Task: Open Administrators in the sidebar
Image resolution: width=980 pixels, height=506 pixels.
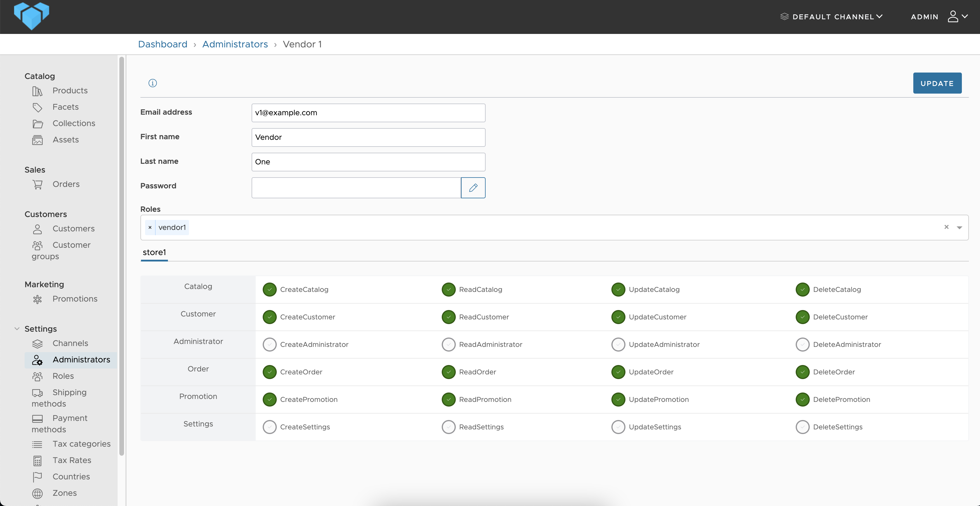Action: 71,360
